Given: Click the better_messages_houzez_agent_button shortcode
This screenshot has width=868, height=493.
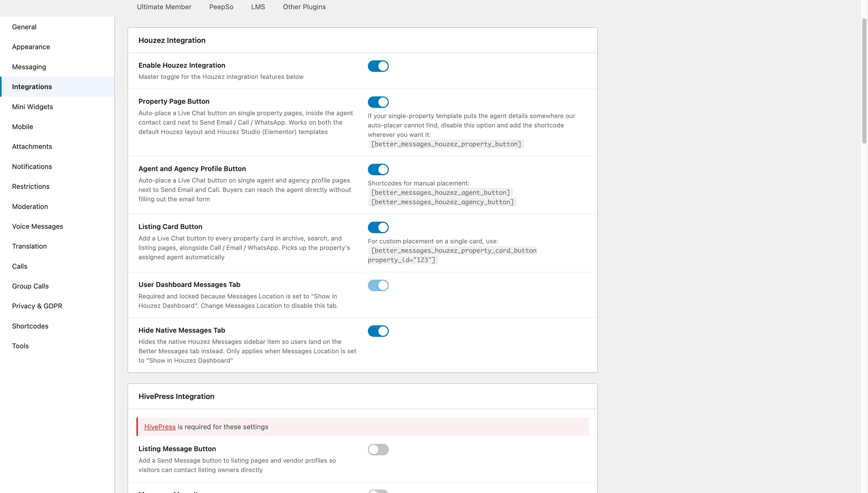Looking at the screenshot, I should pos(440,193).
